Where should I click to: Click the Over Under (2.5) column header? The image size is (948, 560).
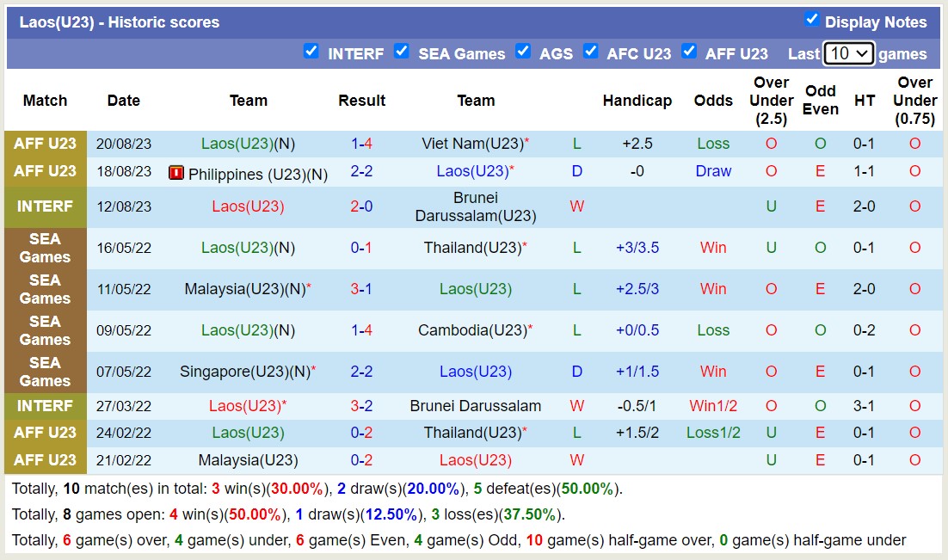pyautogui.click(x=771, y=101)
